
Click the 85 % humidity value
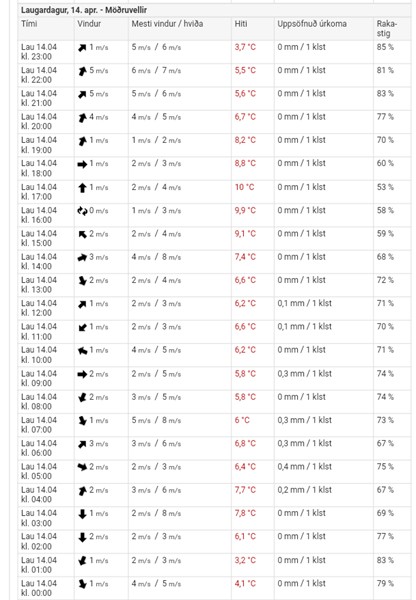tap(385, 47)
